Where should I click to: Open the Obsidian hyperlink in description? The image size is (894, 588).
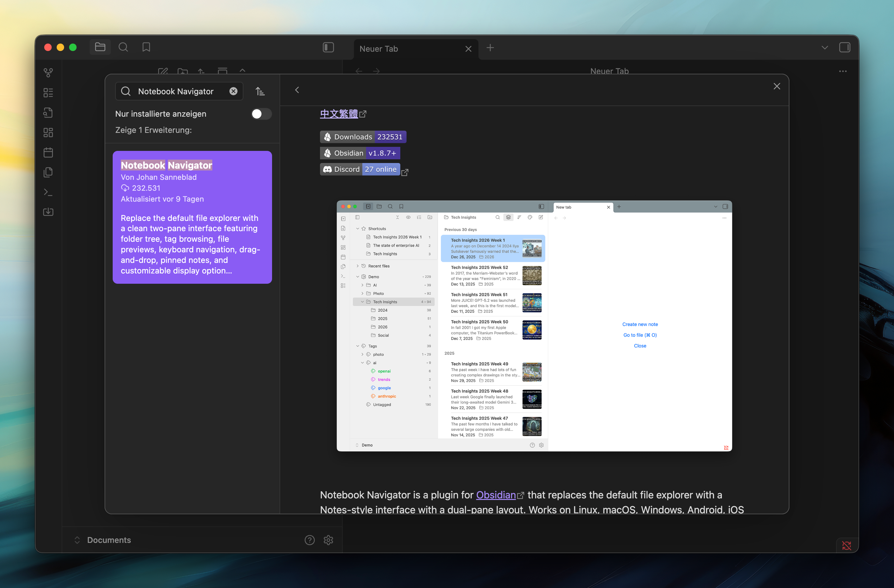pos(496,495)
